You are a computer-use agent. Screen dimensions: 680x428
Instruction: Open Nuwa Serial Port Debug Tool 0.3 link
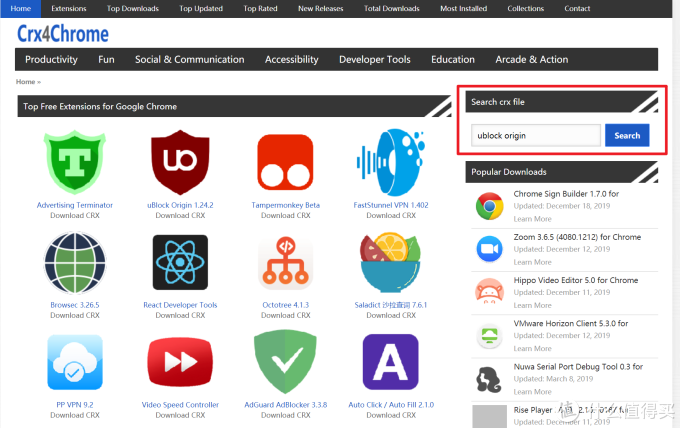pyautogui.click(x=578, y=367)
